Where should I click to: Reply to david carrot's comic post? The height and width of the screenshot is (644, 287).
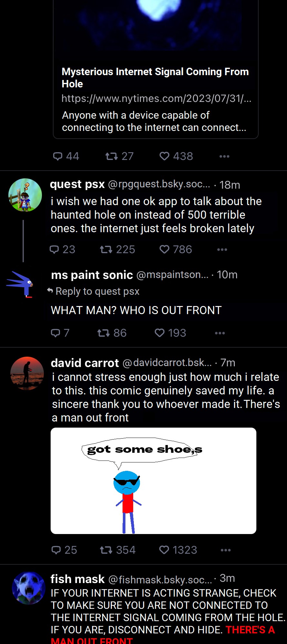coord(56,550)
